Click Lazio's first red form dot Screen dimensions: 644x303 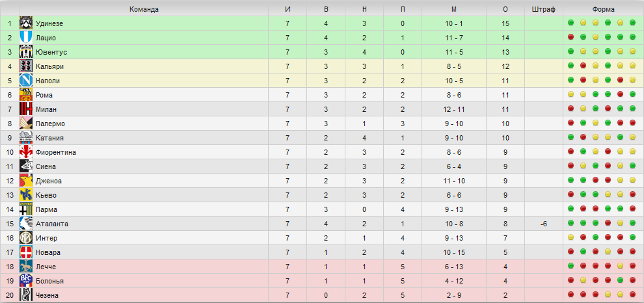[570, 37]
